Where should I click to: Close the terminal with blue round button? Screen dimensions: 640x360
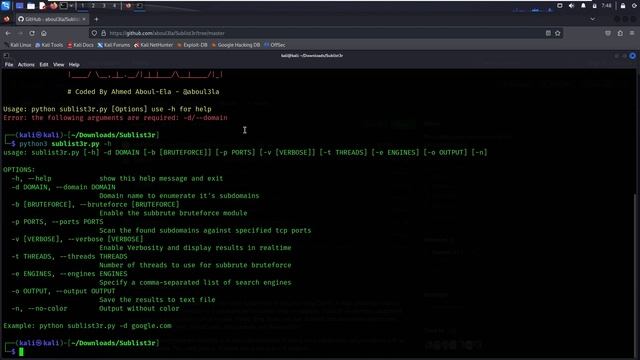[x=632, y=56]
